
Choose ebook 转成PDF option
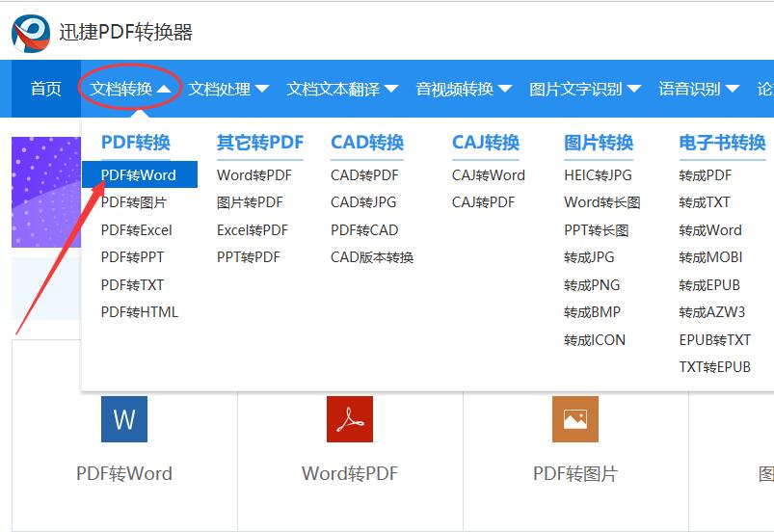coord(706,174)
